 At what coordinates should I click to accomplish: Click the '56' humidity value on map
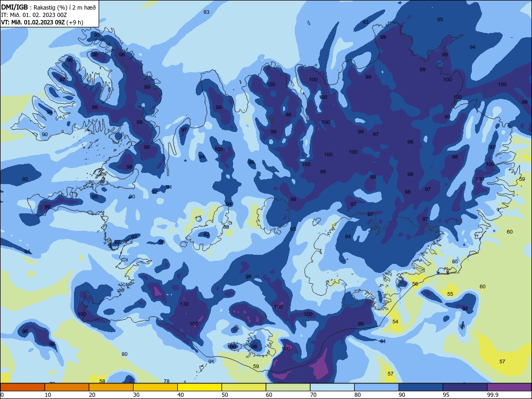coord(415,284)
